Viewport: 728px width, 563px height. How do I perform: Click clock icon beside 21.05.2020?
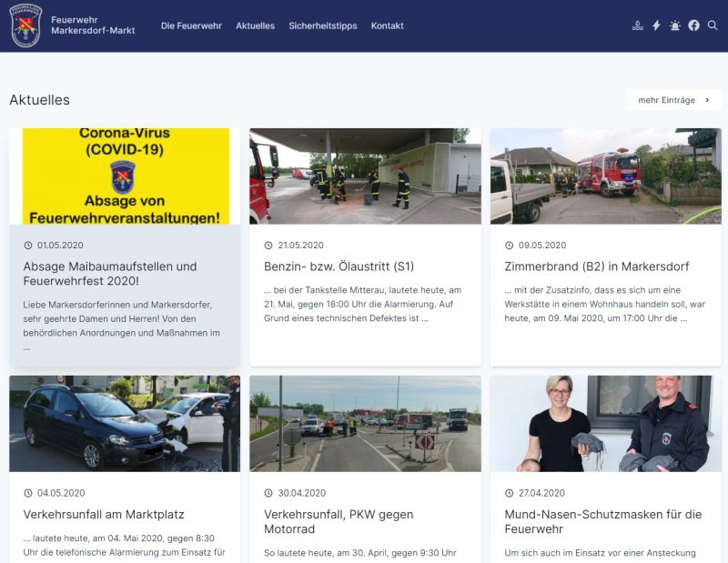[x=268, y=245]
